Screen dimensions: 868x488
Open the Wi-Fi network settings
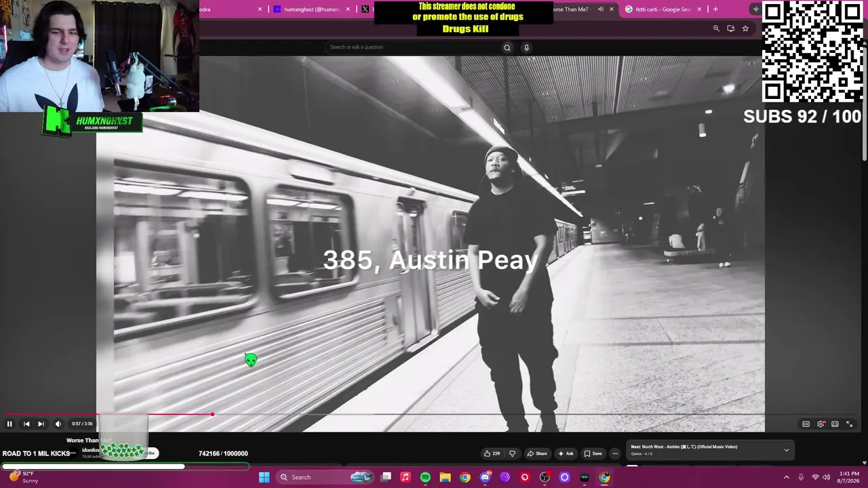(x=815, y=477)
